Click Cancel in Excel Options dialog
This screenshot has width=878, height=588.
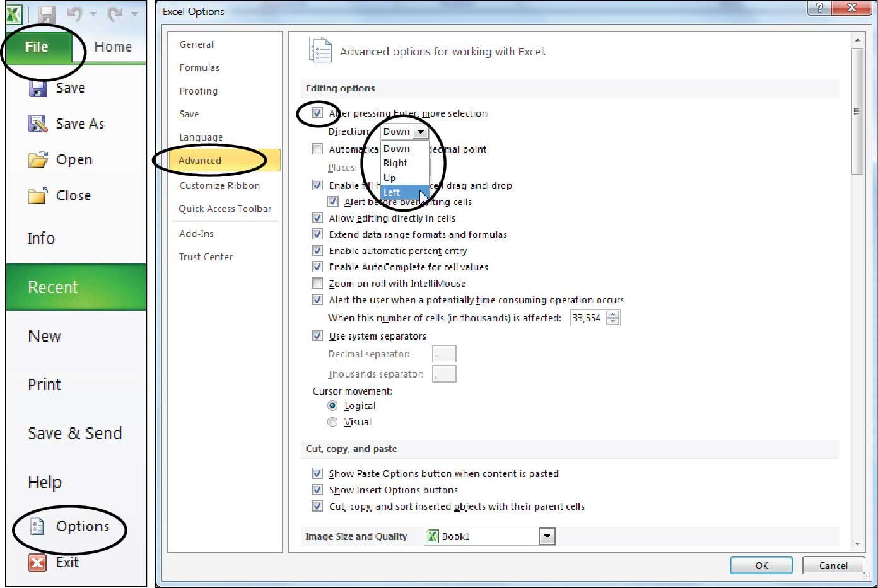pos(833,565)
